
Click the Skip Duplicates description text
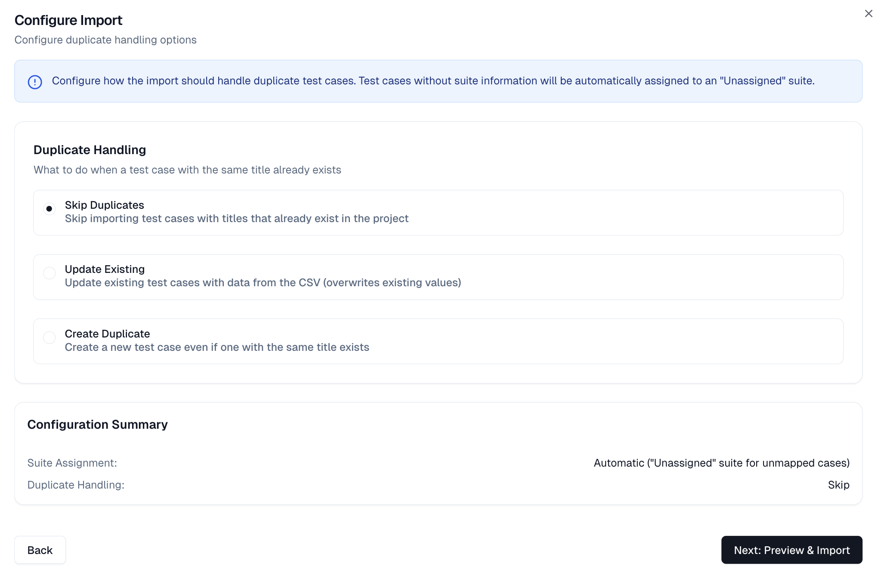coord(236,218)
